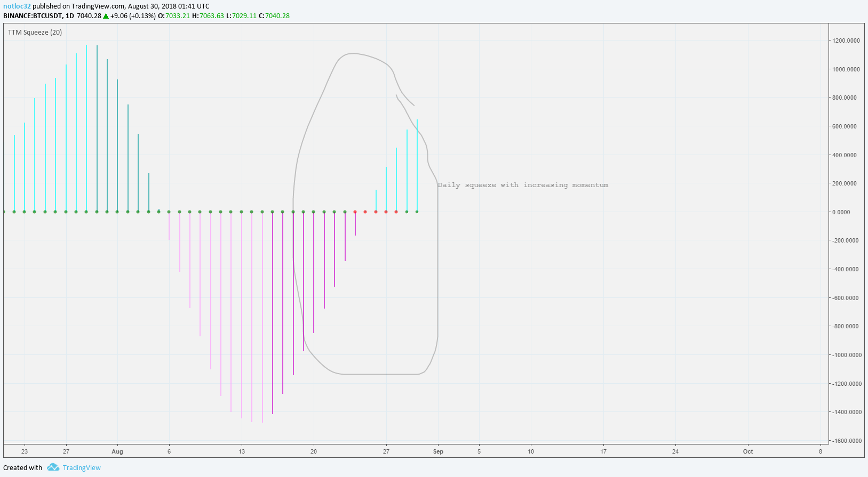Click the 5 date label on time axis
Viewport: 868px width, 477px height.
click(479, 451)
